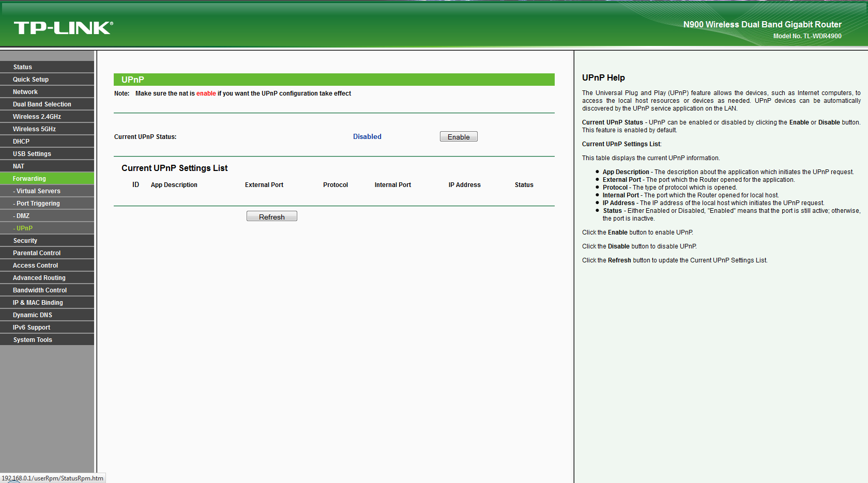
Task: Click the ID column header
Action: [135, 185]
